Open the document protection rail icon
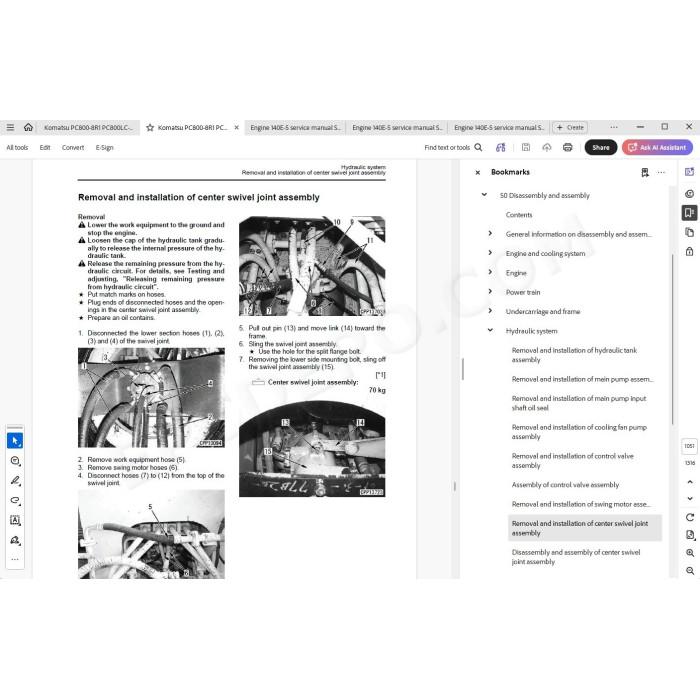 coord(690,251)
